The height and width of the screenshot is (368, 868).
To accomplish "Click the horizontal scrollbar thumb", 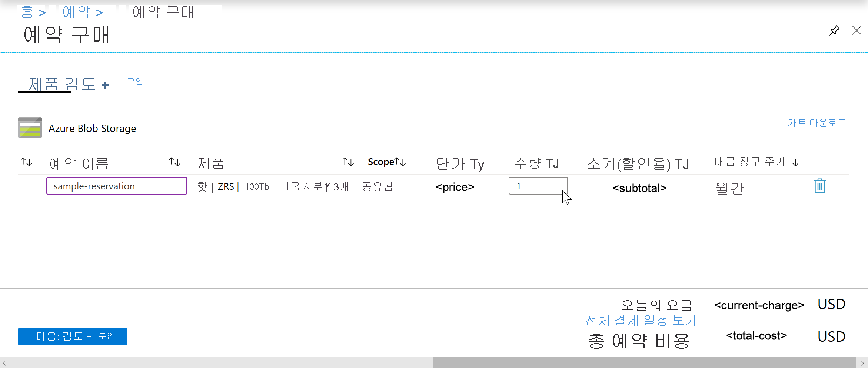I will tap(645, 363).
